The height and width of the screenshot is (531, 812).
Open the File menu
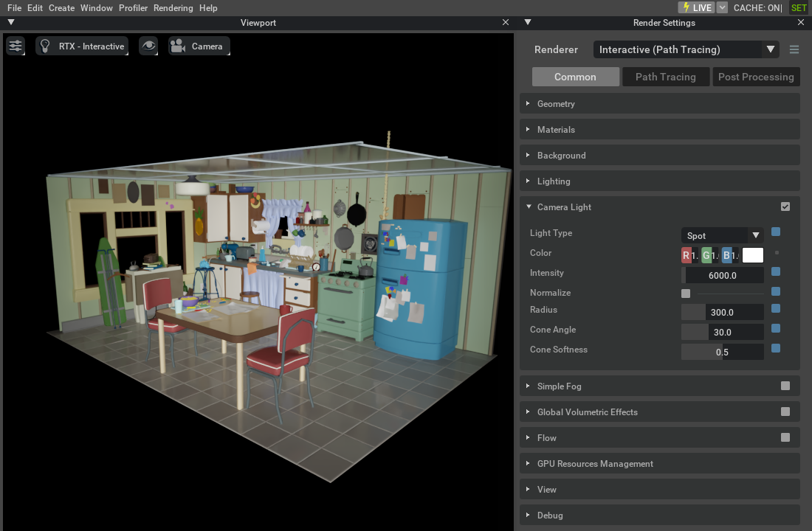pyautogui.click(x=14, y=8)
